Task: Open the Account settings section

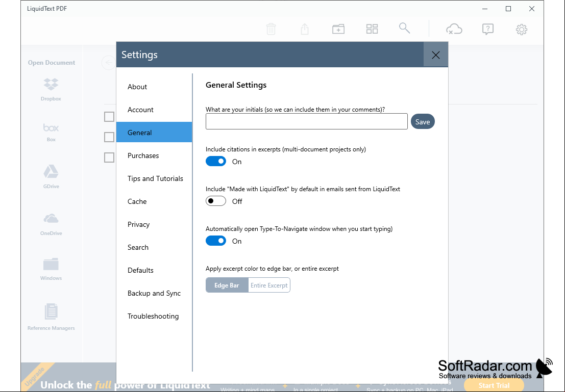Action: [154, 110]
